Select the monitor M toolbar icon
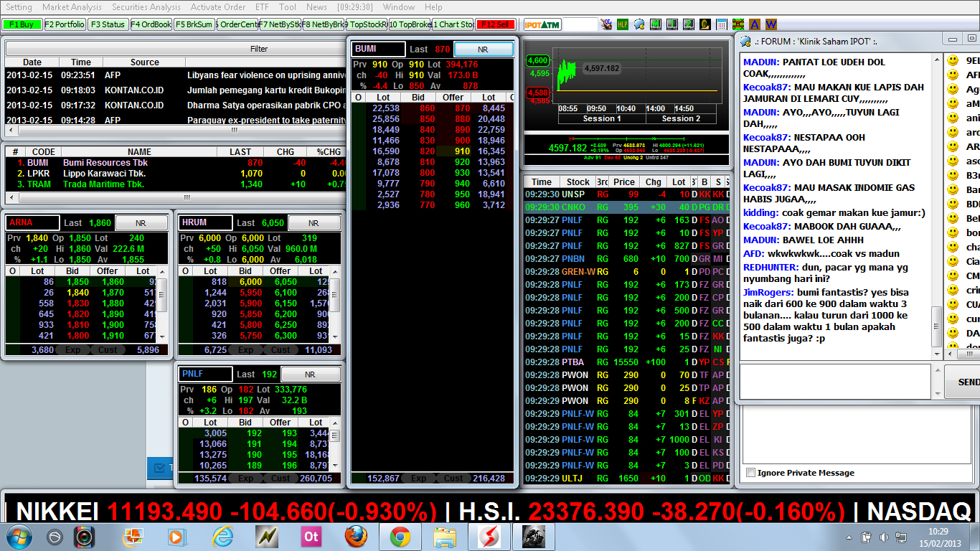The image size is (980, 551). click(x=655, y=24)
